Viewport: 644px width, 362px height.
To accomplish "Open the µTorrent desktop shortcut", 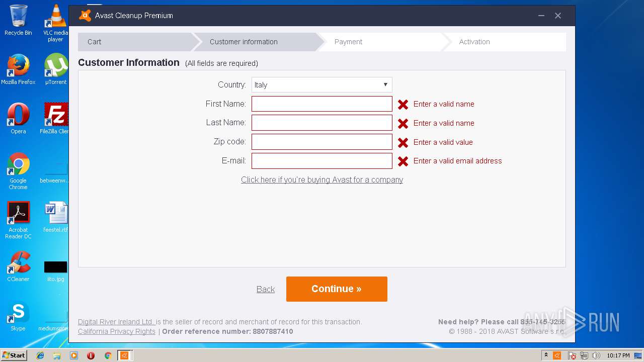I will 55,69.
